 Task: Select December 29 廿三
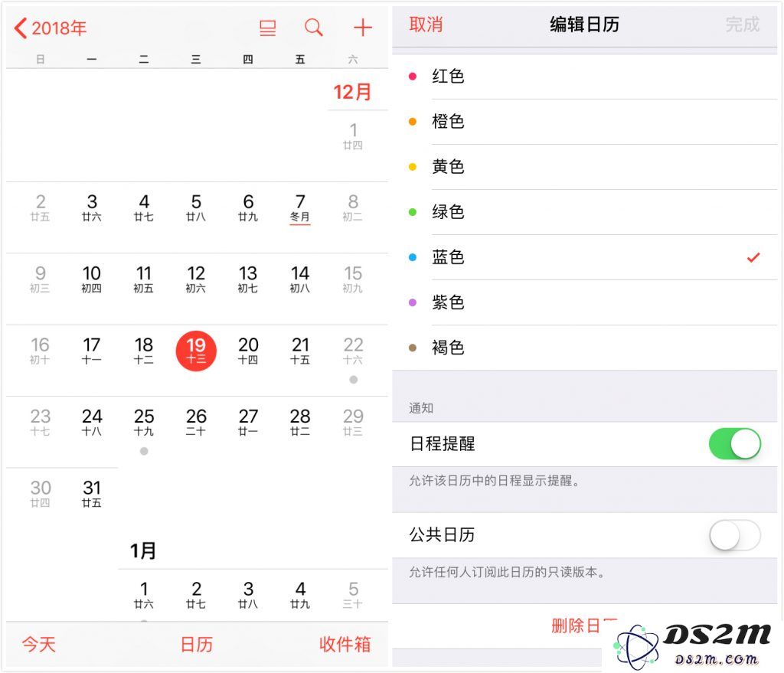click(x=353, y=422)
